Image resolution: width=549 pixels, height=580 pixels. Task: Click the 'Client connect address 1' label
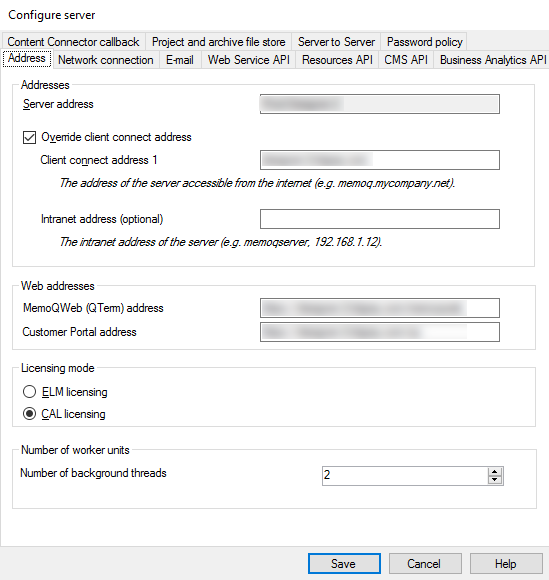click(x=99, y=160)
